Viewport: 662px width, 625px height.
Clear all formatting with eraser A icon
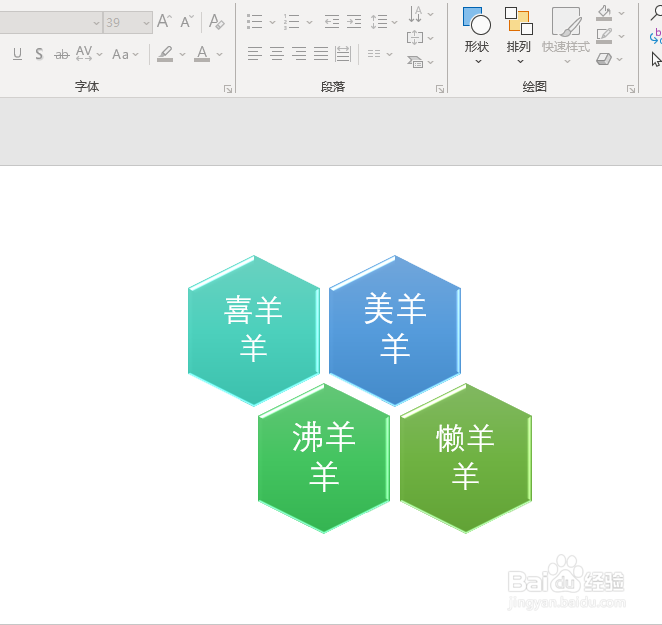tap(217, 21)
